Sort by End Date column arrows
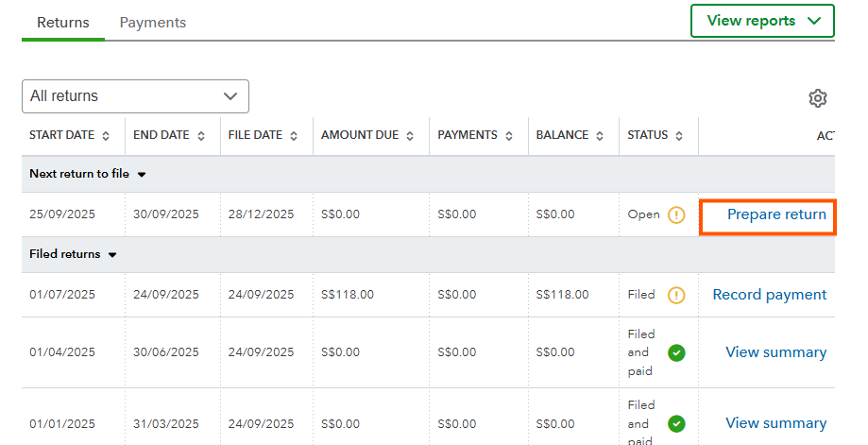This screenshot has width=868, height=445. point(200,136)
